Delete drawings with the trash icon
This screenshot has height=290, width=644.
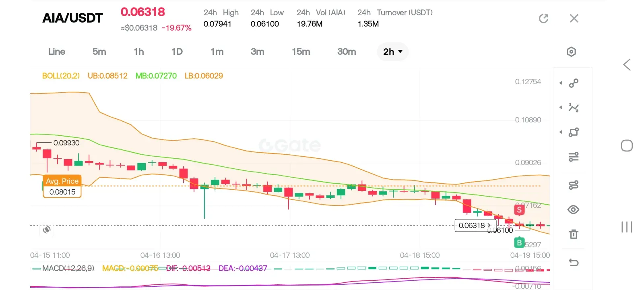pos(574,234)
